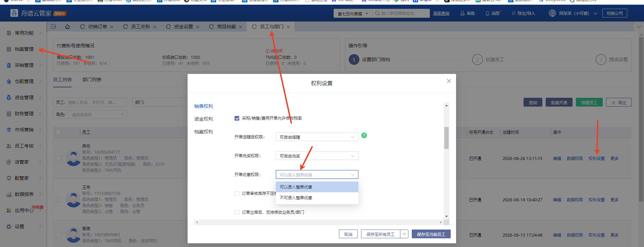Open the 高级查询 link
Viewport: 644px width, 247px height.
[441, 13]
